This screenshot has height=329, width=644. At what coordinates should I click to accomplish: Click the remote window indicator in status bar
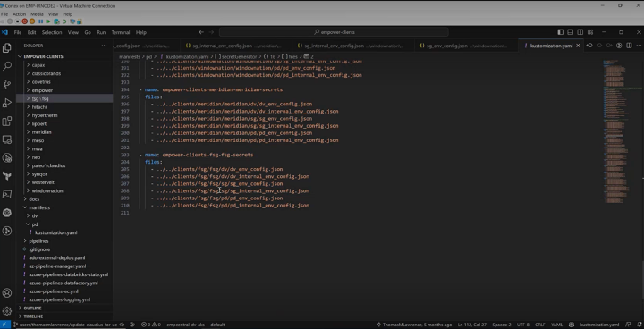5,325
